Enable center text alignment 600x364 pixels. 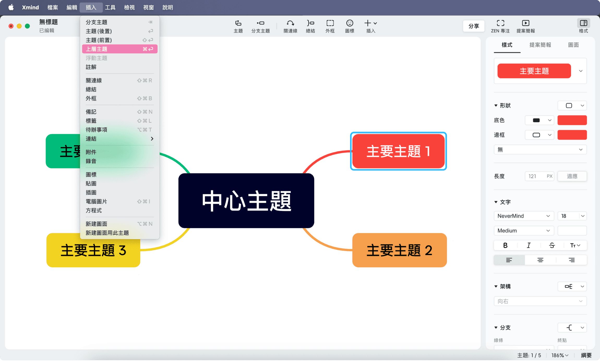click(x=540, y=260)
